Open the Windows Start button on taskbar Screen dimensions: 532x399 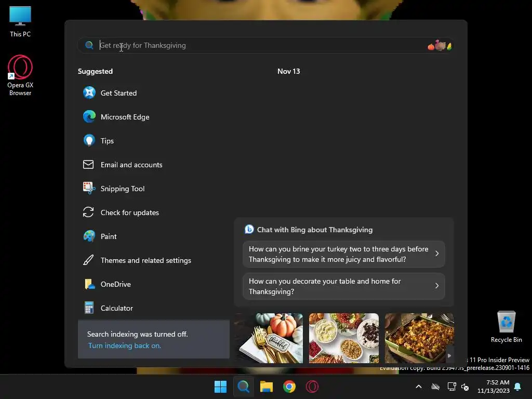[220, 387]
